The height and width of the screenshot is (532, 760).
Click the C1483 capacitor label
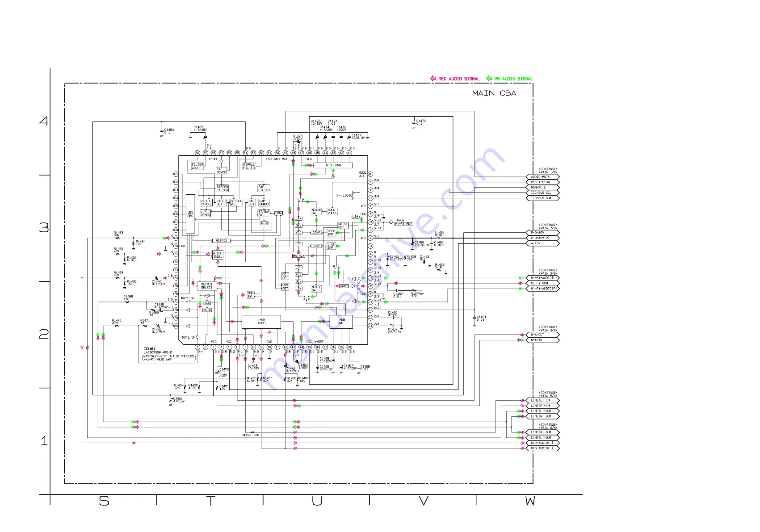tap(169, 131)
